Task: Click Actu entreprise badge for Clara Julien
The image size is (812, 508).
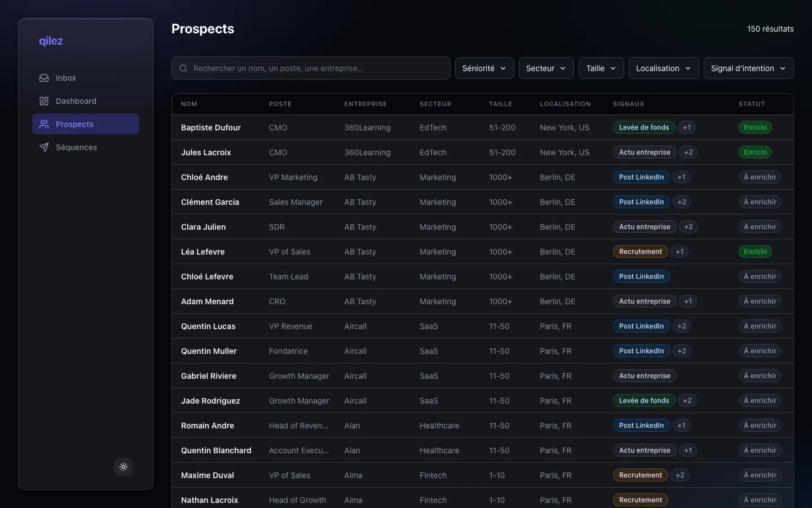Action: (x=645, y=227)
